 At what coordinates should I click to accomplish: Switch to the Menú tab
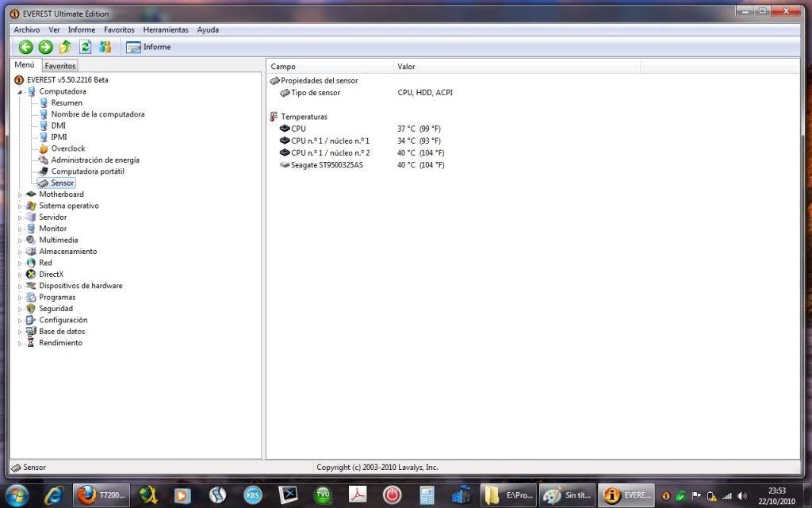pos(25,65)
